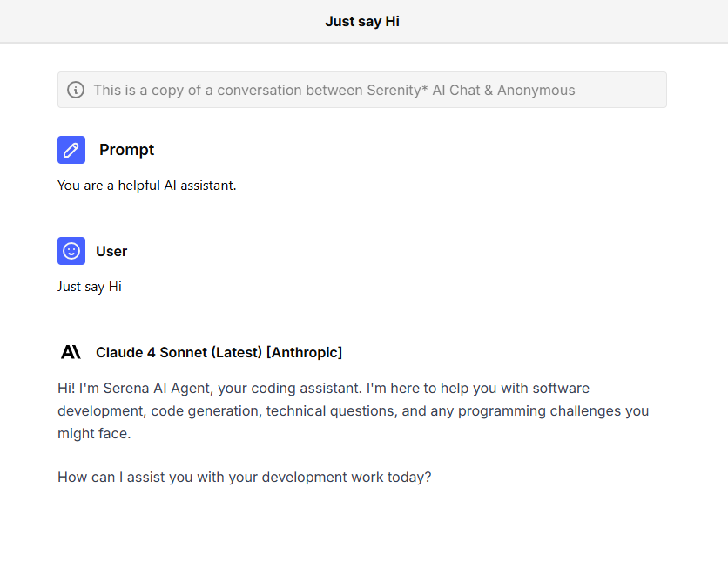Click the "Claude 4 Sonnet (Latest) [Anthropic]" heading
This screenshot has width=728, height=569.
pos(219,352)
